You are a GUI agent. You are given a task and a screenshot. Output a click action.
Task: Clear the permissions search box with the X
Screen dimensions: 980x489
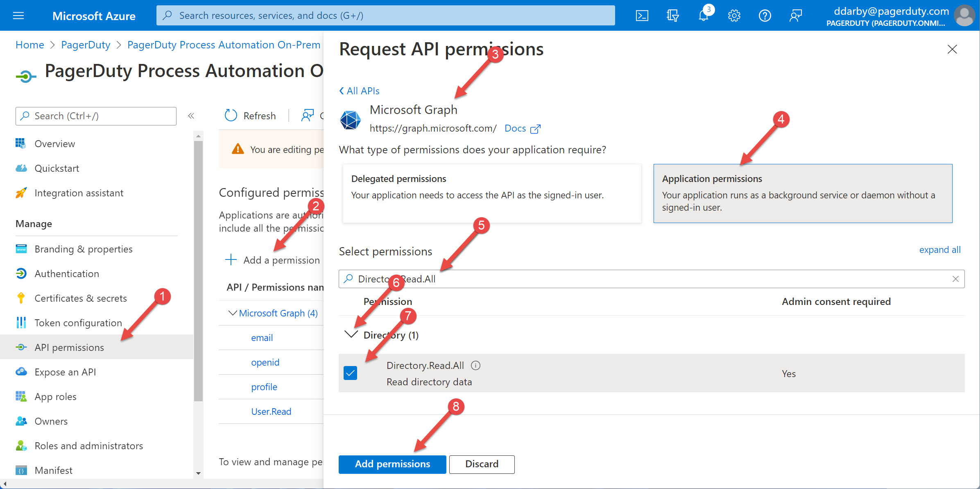955,279
